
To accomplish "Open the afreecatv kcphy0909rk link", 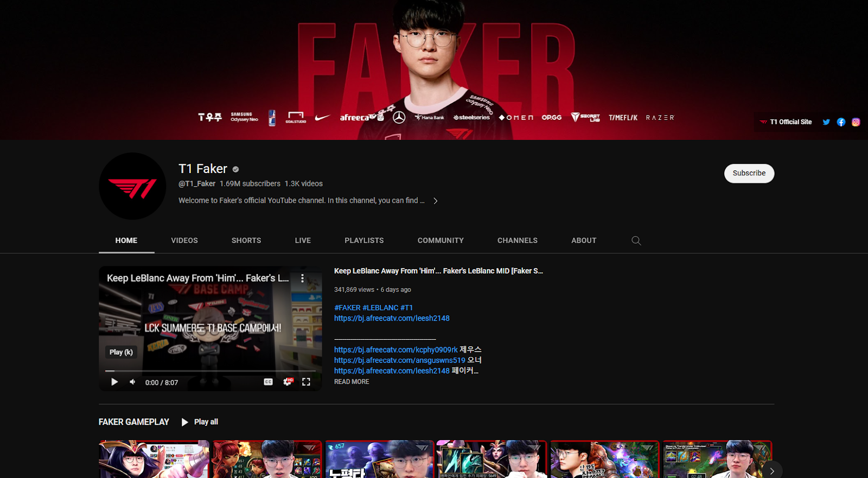I will point(396,350).
